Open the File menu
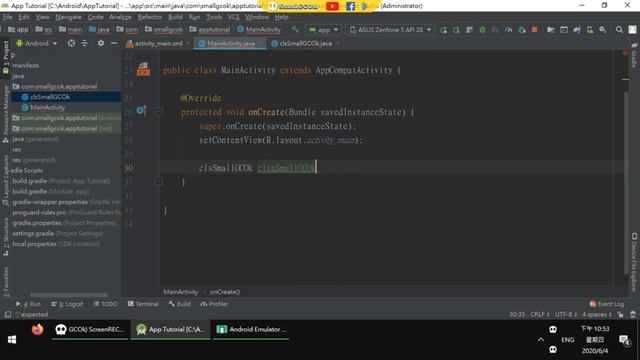 pyautogui.click(x=8, y=17)
